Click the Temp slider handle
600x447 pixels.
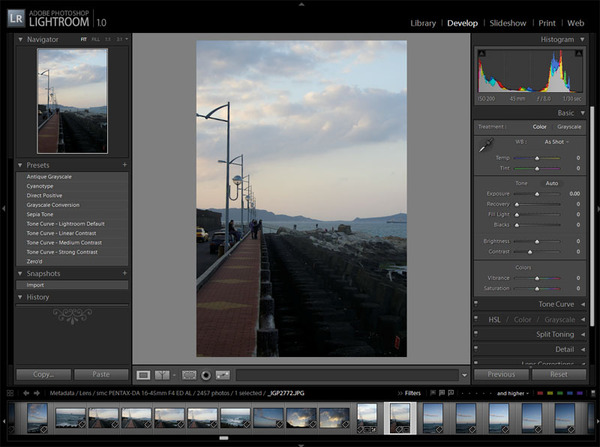point(537,158)
